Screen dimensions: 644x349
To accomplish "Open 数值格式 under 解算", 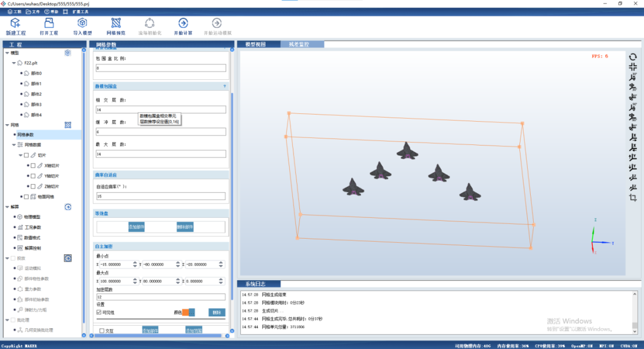I will (32, 238).
